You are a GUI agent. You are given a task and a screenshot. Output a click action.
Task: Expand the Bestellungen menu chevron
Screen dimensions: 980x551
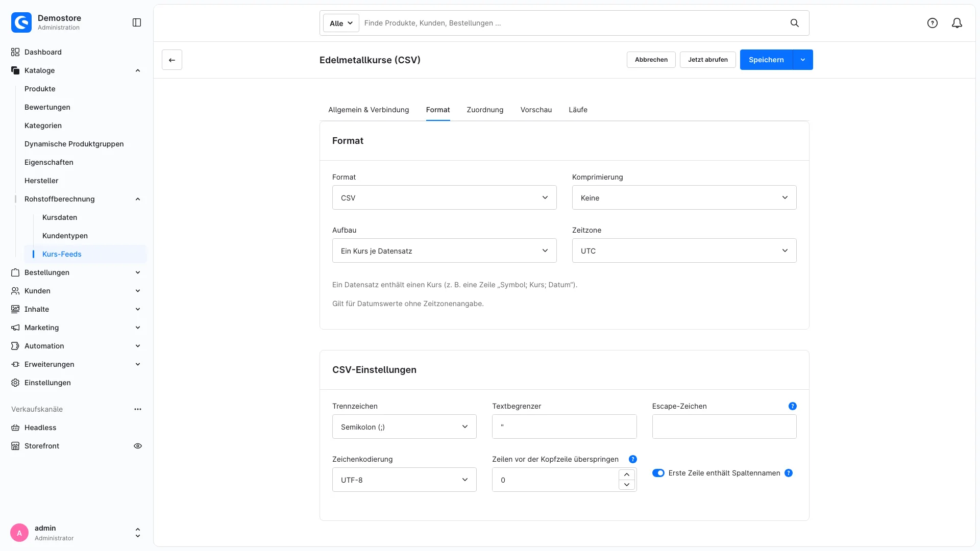[x=138, y=272]
